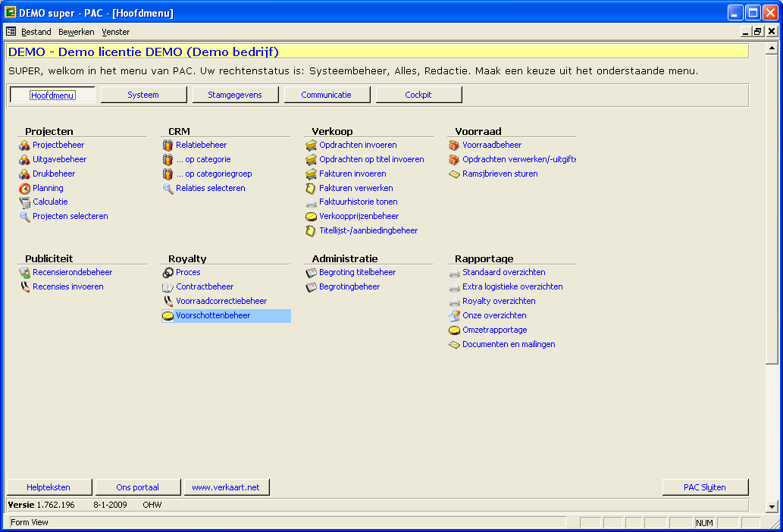Click the Contractbeheer book icon
783x532 pixels.
168,287
